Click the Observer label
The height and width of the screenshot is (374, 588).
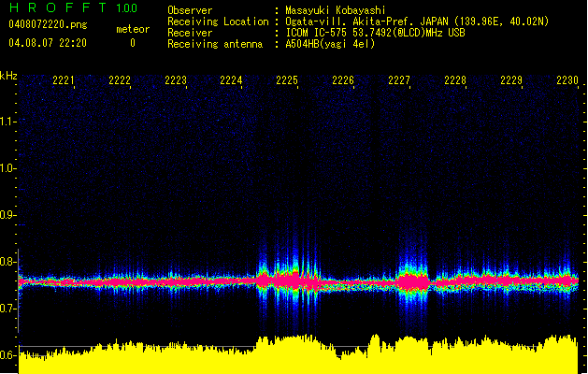coord(190,10)
